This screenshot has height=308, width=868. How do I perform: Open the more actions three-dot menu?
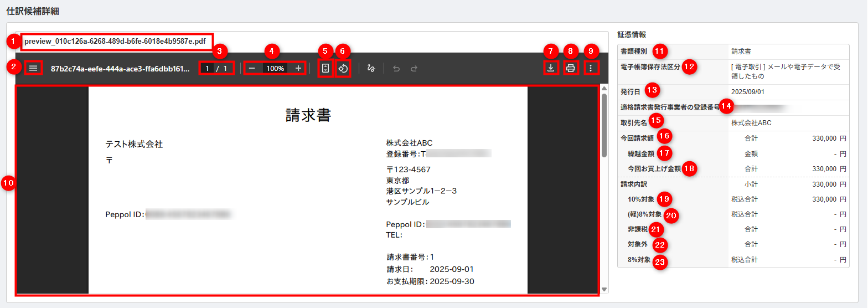pyautogui.click(x=591, y=68)
